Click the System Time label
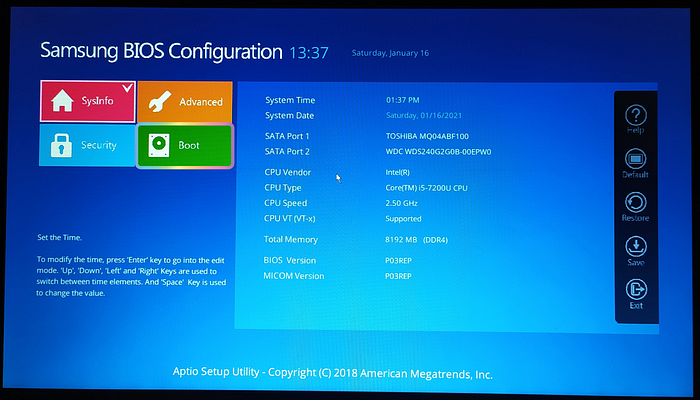 coord(290,100)
